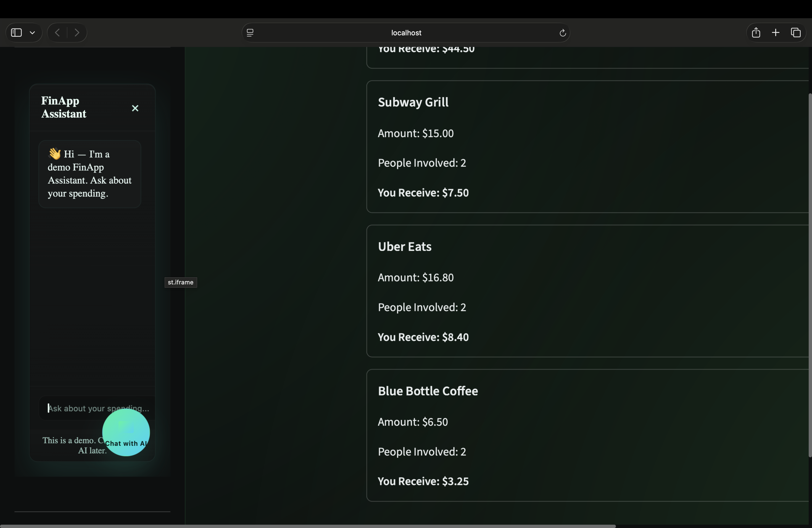Click the FinApp Assistant header title
The height and width of the screenshot is (528, 812).
point(64,107)
